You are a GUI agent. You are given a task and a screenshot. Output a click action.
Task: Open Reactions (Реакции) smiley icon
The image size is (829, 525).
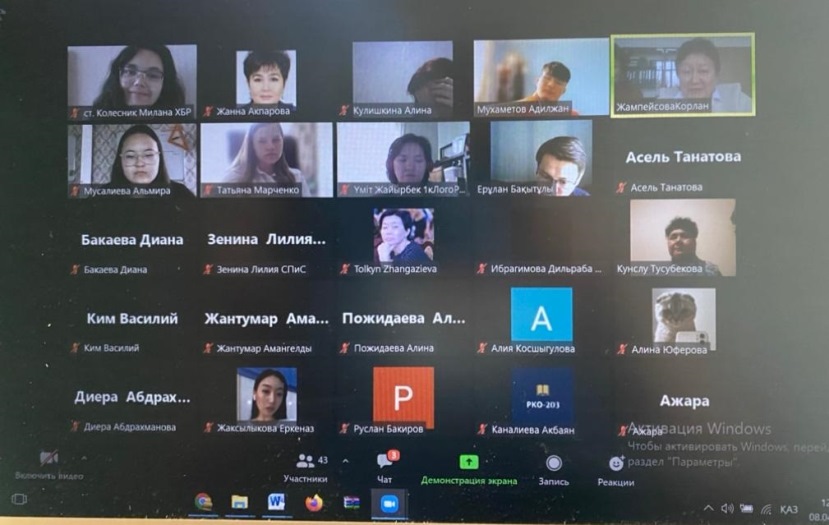click(616, 463)
